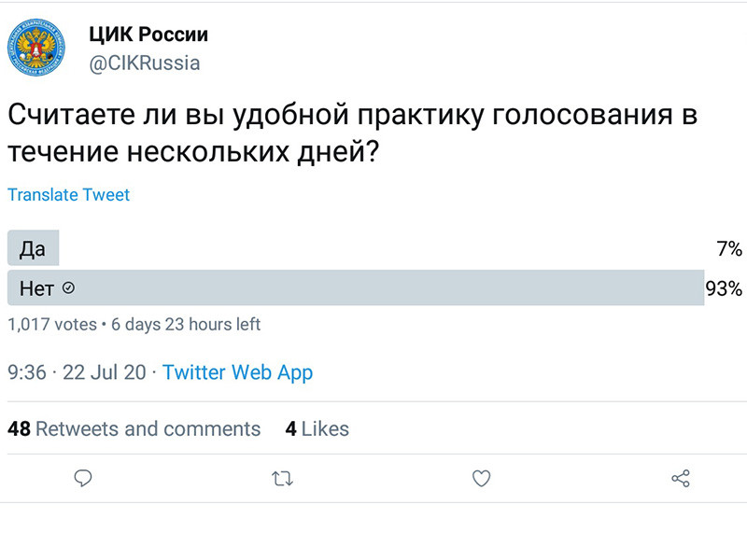Click the share icon
Viewport: 747px width, 560px height.
681,479
